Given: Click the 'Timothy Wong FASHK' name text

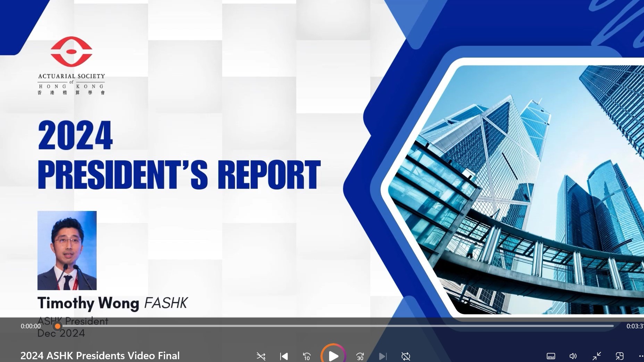Looking at the screenshot, I should coord(112,303).
